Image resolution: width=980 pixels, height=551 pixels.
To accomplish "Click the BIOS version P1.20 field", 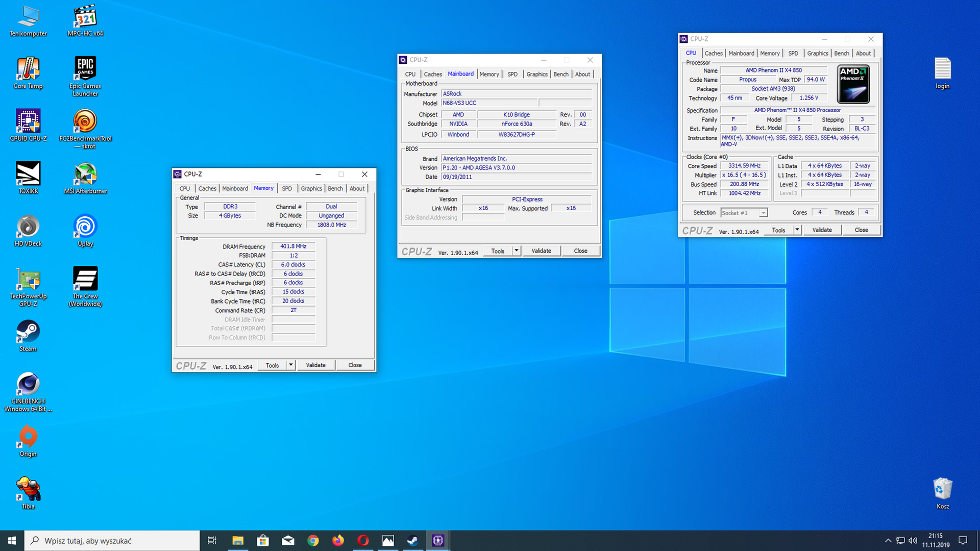I will [516, 168].
